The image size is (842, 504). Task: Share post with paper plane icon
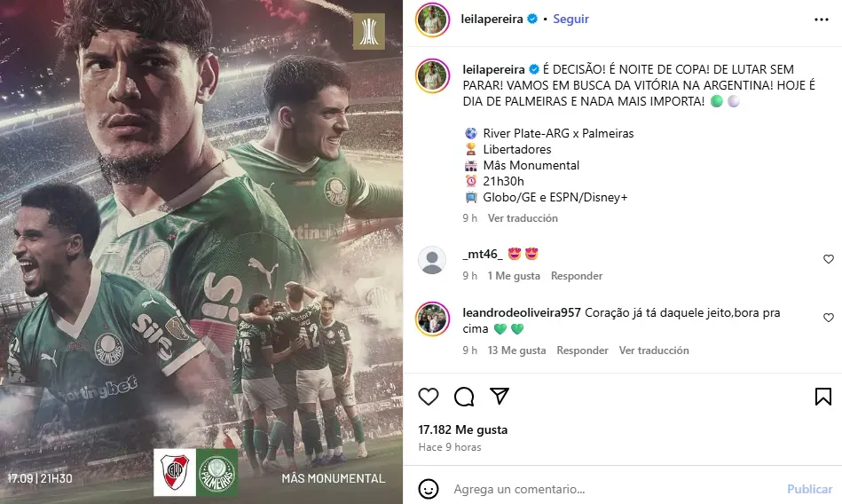500,396
